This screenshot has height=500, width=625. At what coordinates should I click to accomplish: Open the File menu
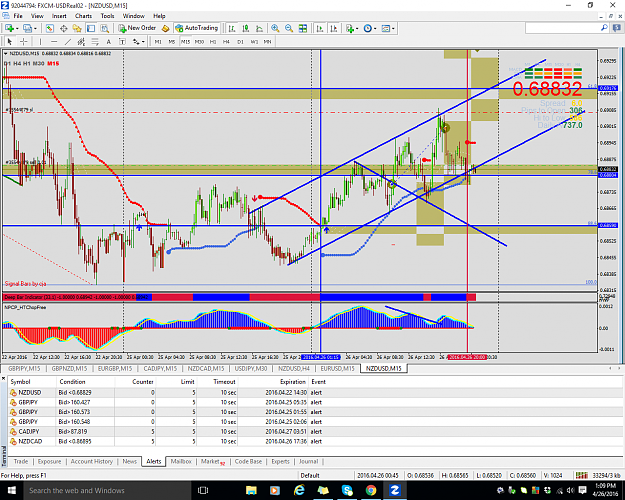[x=18, y=16]
